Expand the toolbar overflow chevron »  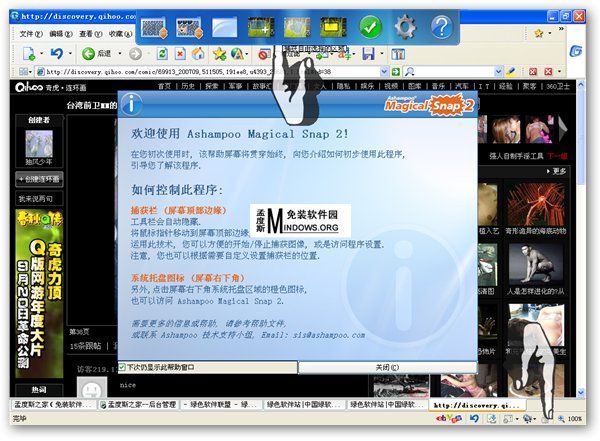(561, 29)
